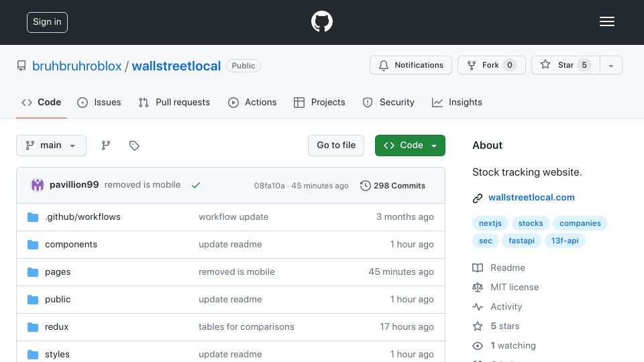This screenshot has width=644, height=362.
Task: Click the green check status icon
Action: [196, 185]
